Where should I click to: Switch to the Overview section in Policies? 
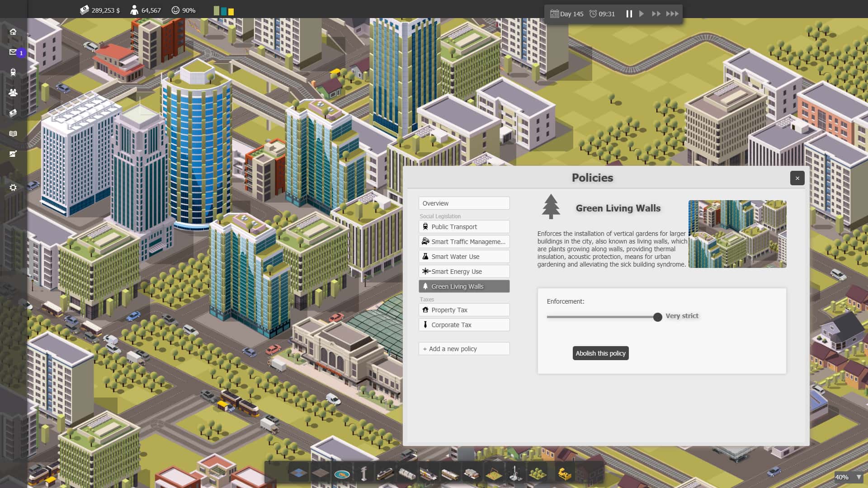click(x=464, y=203)
